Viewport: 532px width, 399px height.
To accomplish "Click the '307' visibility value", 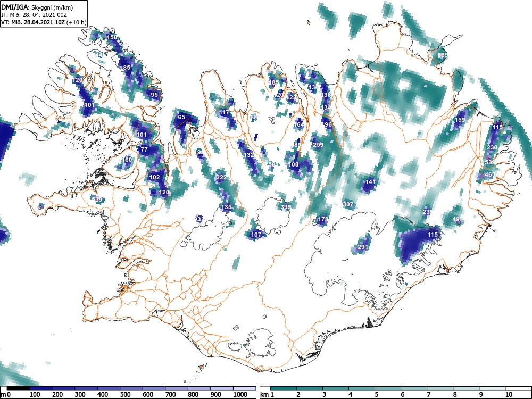I will [348, 204].
